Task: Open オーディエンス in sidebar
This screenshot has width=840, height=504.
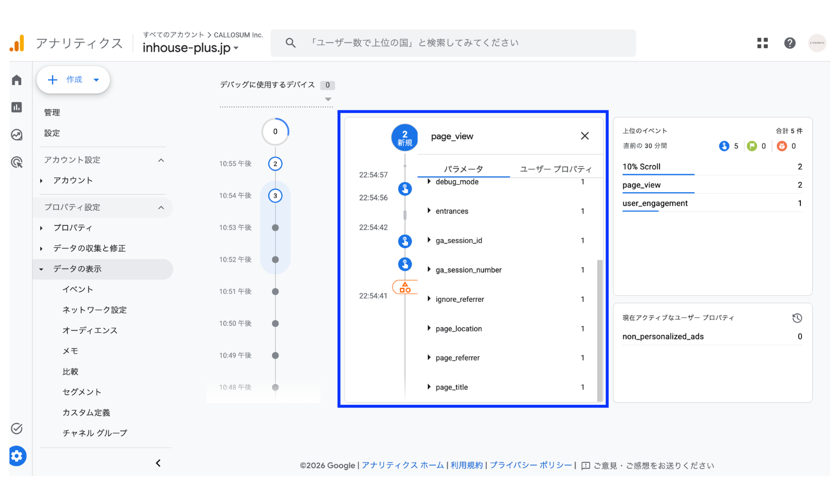Action: 90,331
